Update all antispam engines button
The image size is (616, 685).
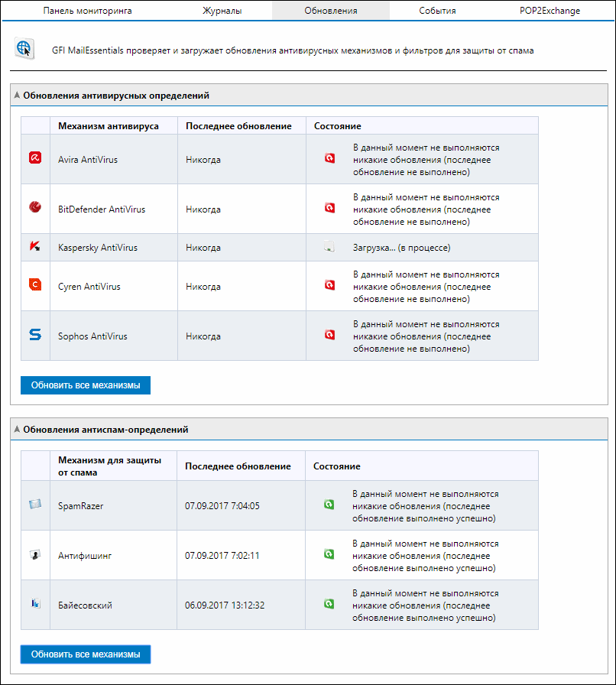86,654
